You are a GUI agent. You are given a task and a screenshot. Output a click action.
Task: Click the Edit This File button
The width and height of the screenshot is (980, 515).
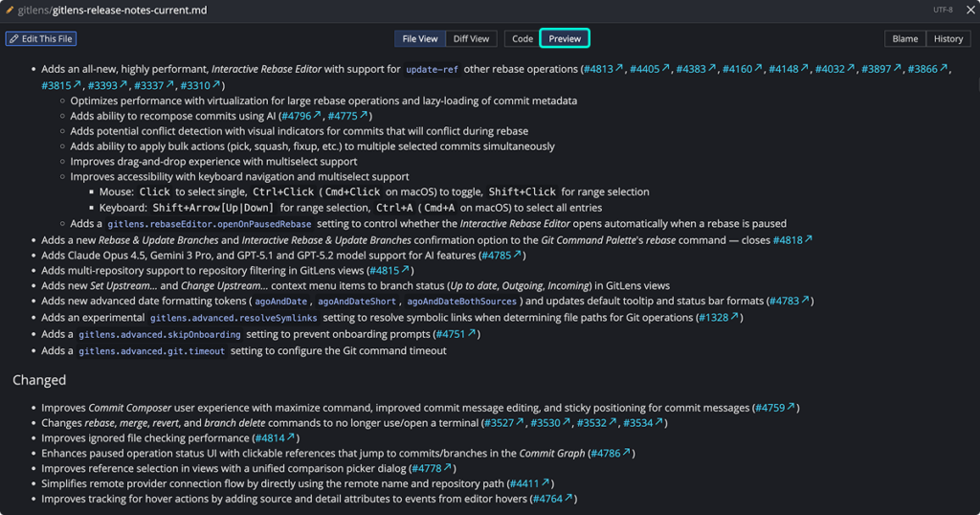(x=41, y=38)
